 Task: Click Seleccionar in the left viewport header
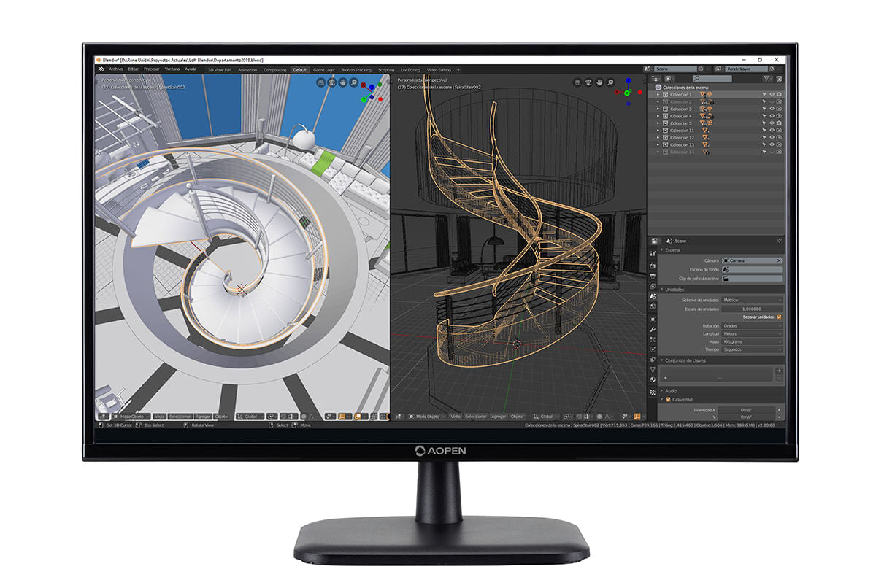[180, 417]
